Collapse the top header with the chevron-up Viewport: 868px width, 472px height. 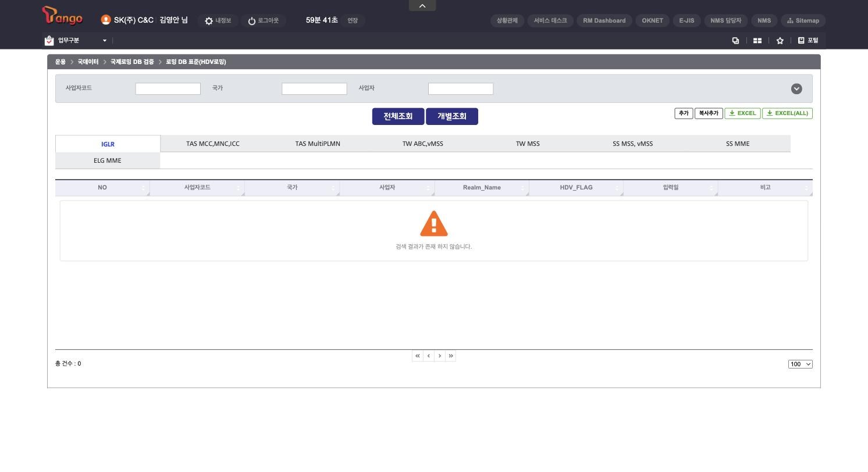click(422, 6)
